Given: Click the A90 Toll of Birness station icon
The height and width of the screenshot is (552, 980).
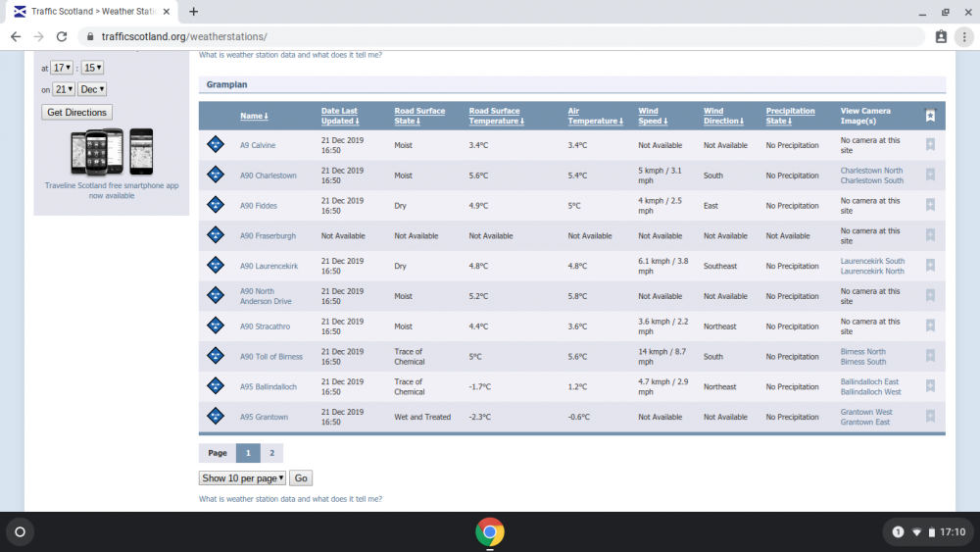Looking at the screenshot, I should point(216,356).
